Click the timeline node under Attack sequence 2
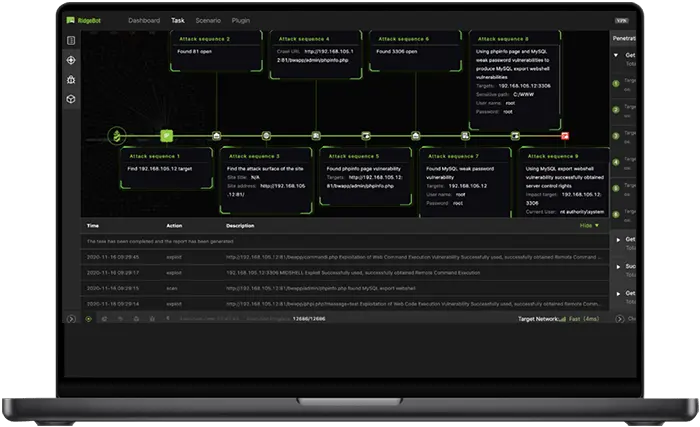The image size is (700, 427). [217, 136]
